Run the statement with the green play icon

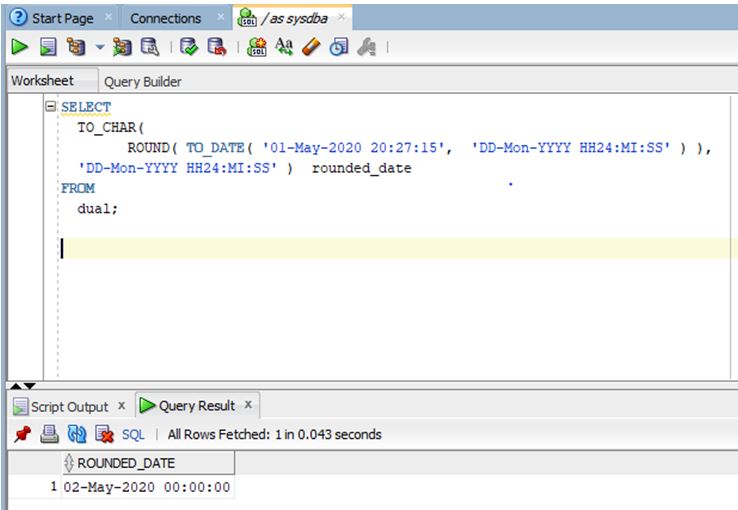tap(19, 47)
